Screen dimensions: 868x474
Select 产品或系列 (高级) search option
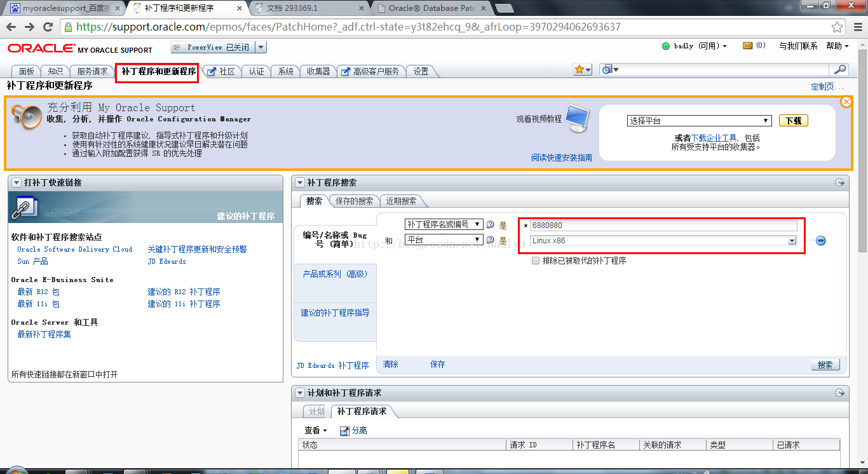pos(335,274)
